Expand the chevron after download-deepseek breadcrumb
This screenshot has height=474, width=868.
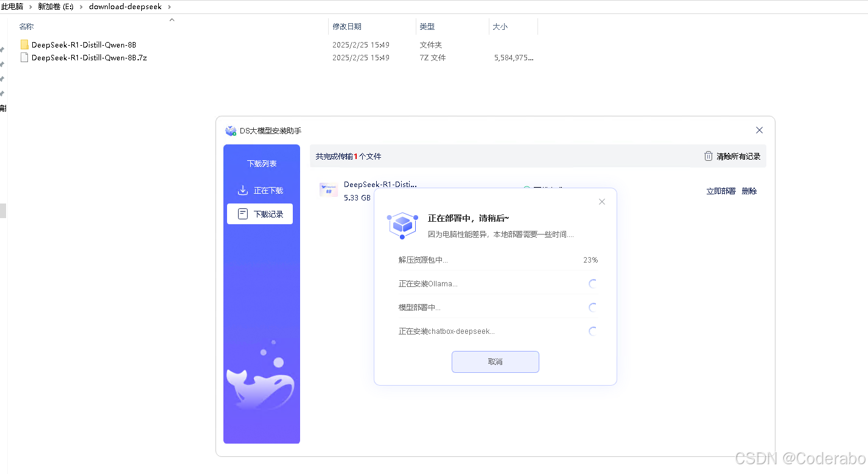[169, 7]
